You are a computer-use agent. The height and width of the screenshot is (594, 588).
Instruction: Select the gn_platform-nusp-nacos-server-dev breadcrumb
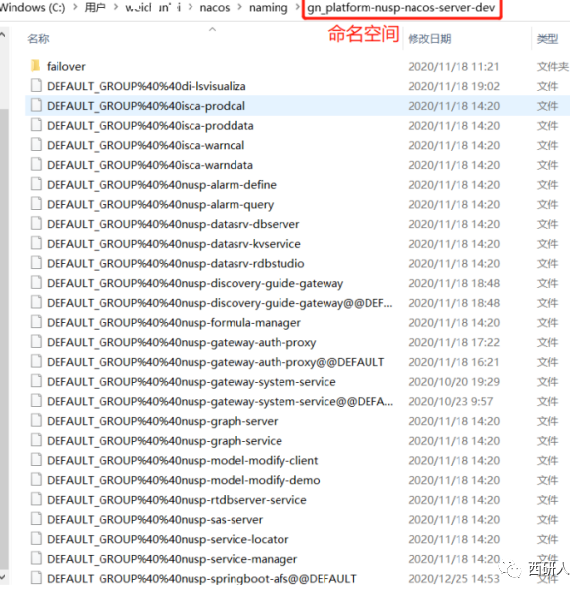401,8
